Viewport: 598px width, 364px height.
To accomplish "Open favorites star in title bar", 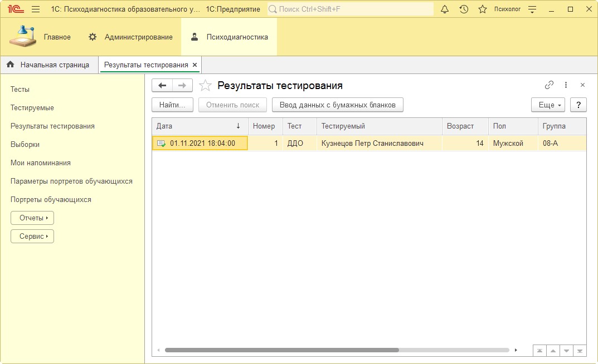I will point(483,9).
